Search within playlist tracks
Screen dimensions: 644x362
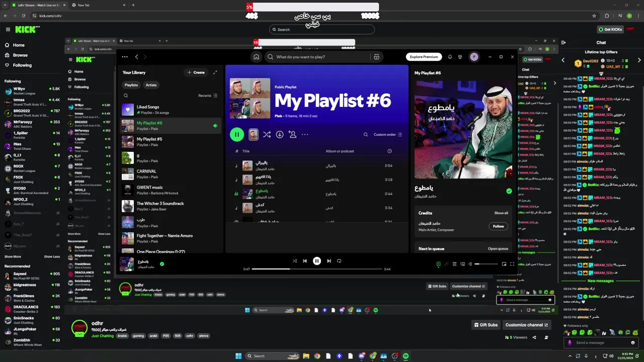(x=366, y=134)
